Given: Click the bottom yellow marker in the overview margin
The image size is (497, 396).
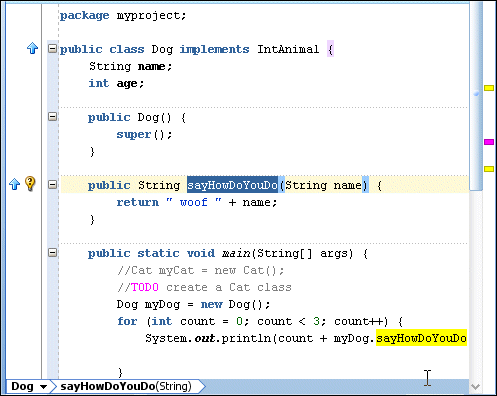Looking at the screenshot, I should 489,169.
